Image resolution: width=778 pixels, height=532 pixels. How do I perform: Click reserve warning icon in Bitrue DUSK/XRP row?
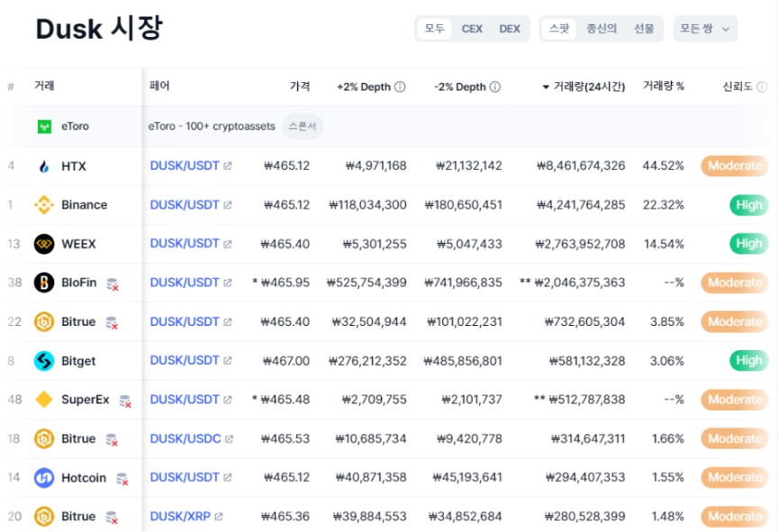[113, 518]
